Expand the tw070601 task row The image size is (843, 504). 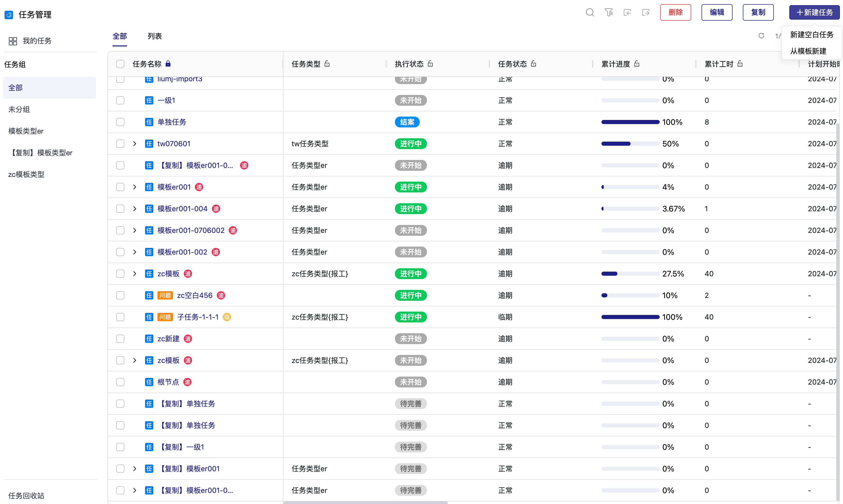click(x=134, y=144)
